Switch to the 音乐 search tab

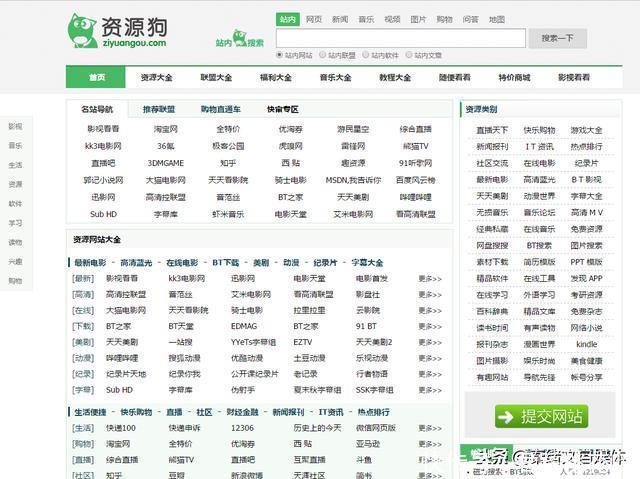(x=366, y=19)
